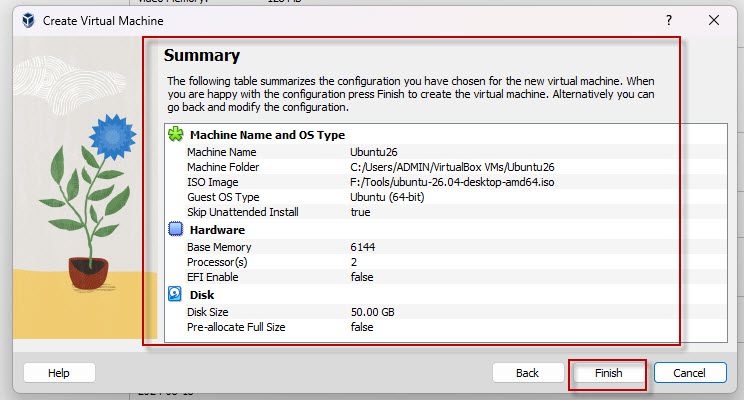Select the Base Memory row label
The width and height of the screenshot is (744, 400).
pos(219,247)
